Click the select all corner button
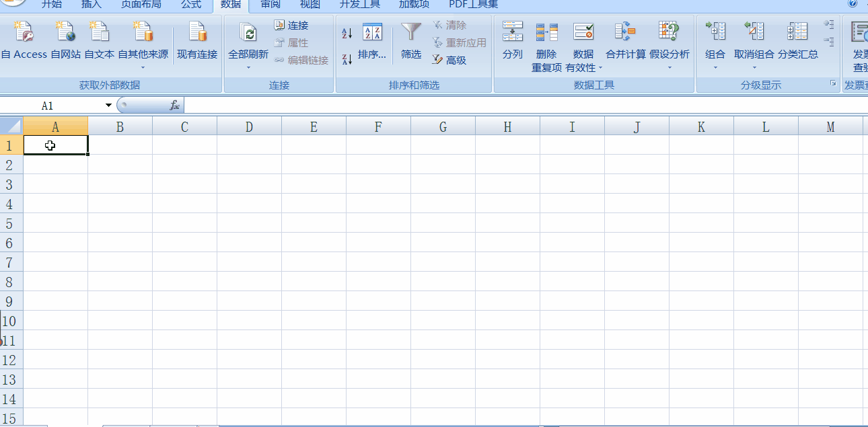 point(11,126)
